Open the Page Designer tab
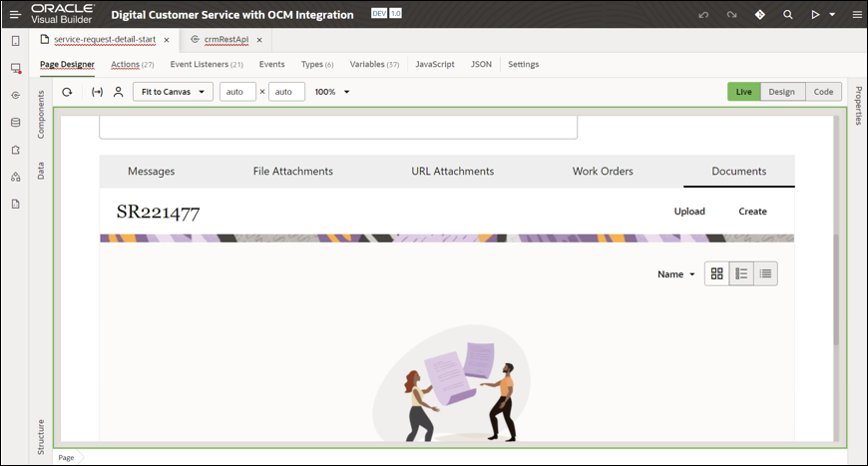The image size is (868, 466). tap(67, 64)
